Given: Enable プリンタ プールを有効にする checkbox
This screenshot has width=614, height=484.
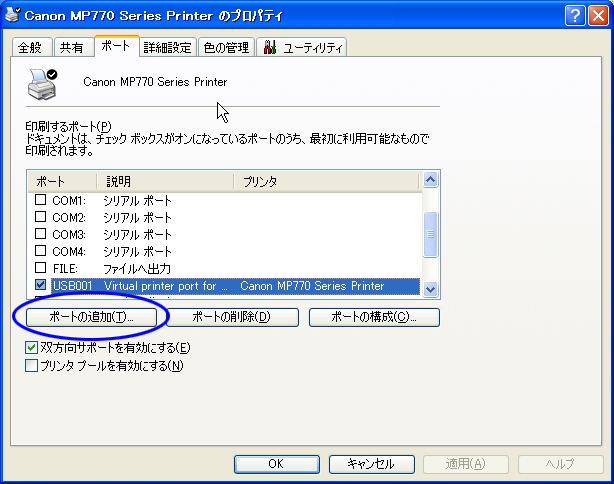Looking at the screenshot, I should 31,365.
